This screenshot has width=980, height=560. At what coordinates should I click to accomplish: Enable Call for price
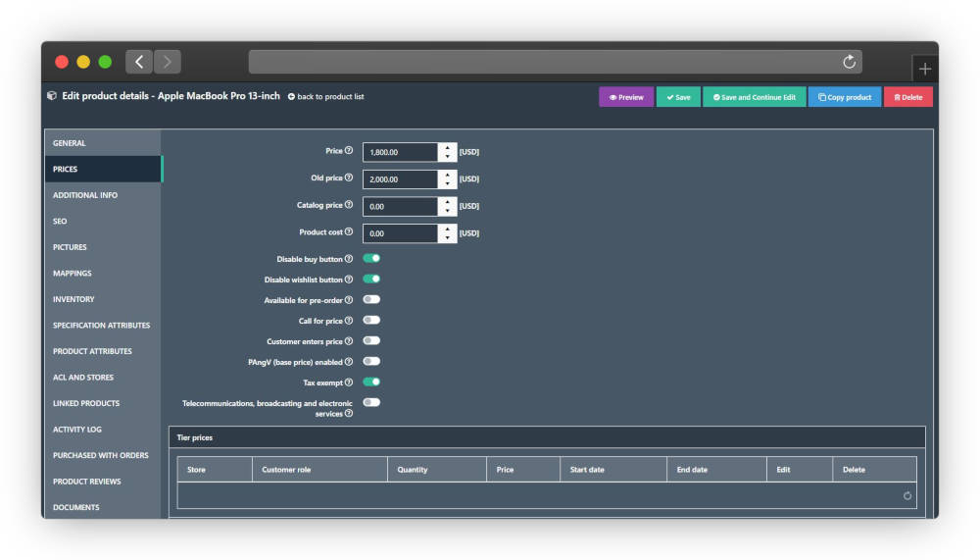pyautogui.click(x=371, y=321)
